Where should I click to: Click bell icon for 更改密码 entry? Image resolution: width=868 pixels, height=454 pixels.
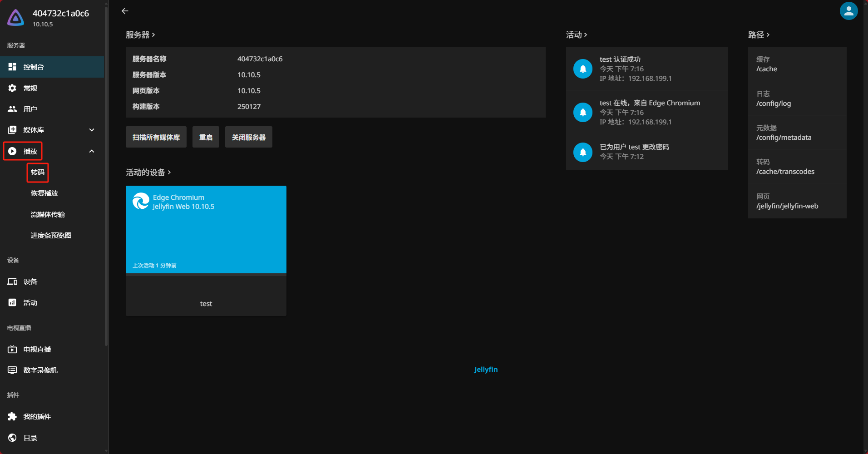tap(583, 152)
